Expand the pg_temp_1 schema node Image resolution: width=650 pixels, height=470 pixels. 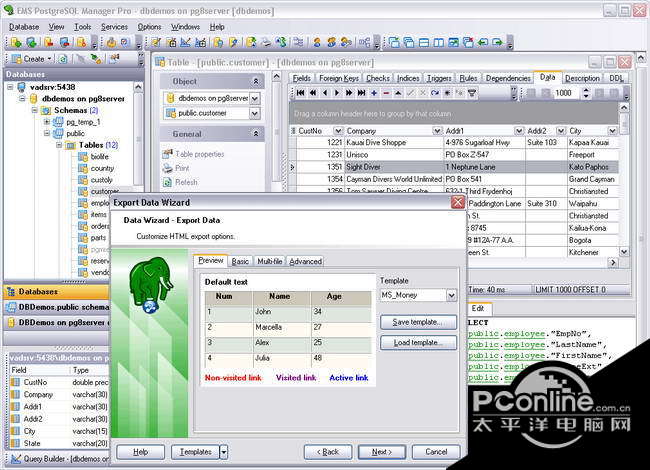46,122
